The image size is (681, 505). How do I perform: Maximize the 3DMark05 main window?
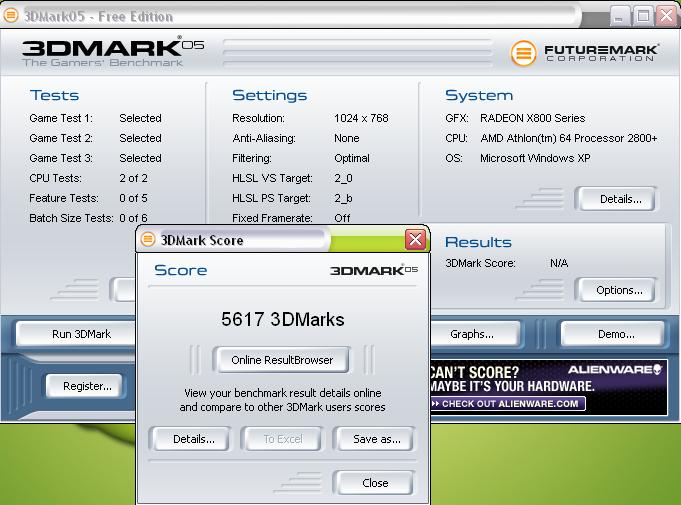tap(643, 16)
